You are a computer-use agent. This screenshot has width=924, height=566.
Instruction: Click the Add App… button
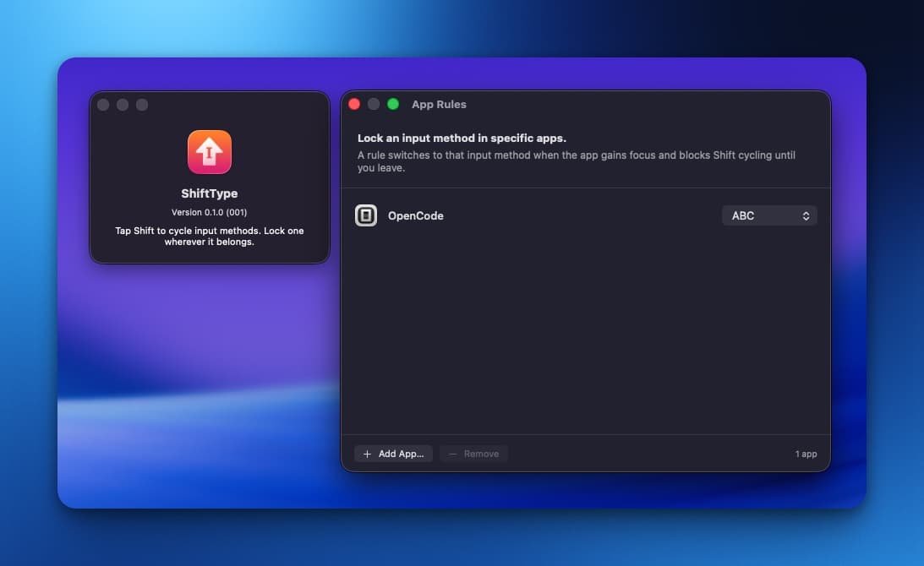click(394, 454)
